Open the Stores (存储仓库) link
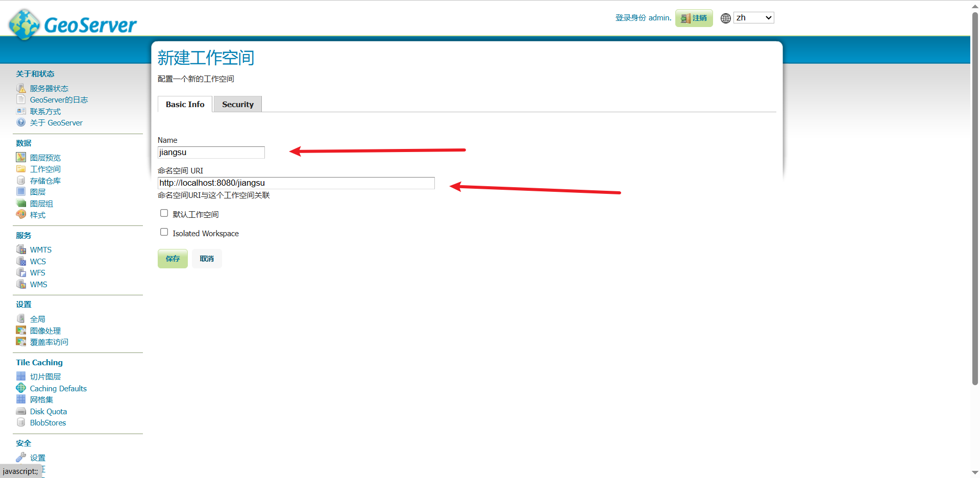Viewport: 980px width, 478px height. click(45, 181)
